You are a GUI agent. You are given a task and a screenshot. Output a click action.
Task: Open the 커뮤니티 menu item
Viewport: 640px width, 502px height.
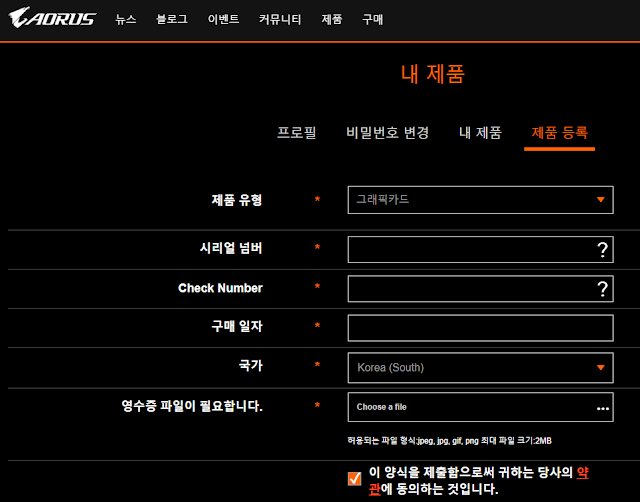click(280, 19)
